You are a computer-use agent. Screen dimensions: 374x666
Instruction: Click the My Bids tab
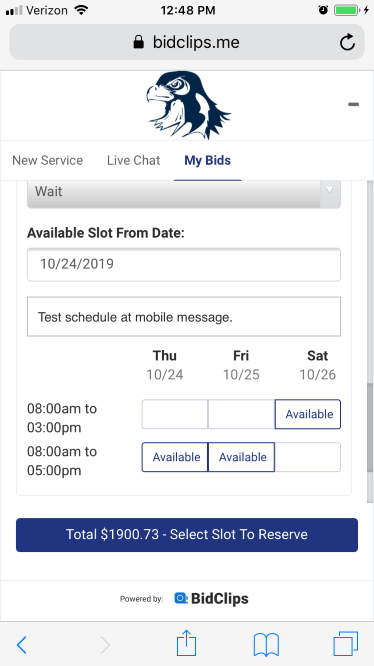(208, 161)
